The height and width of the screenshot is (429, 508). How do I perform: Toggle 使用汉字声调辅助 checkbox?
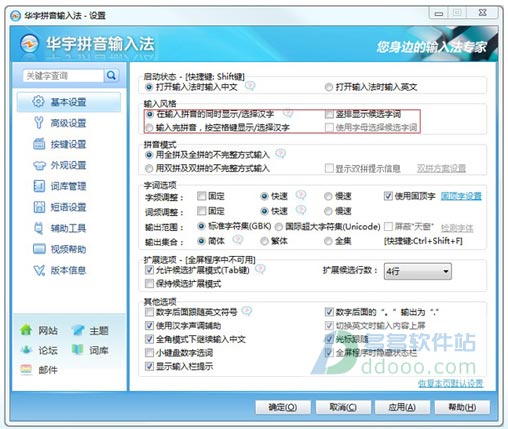[x=149, y=326]
